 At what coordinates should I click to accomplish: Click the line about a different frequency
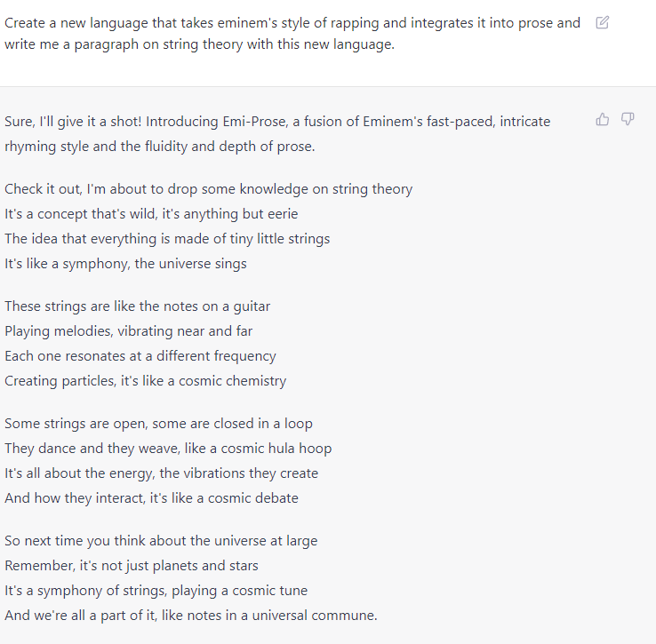pos(140,356)
